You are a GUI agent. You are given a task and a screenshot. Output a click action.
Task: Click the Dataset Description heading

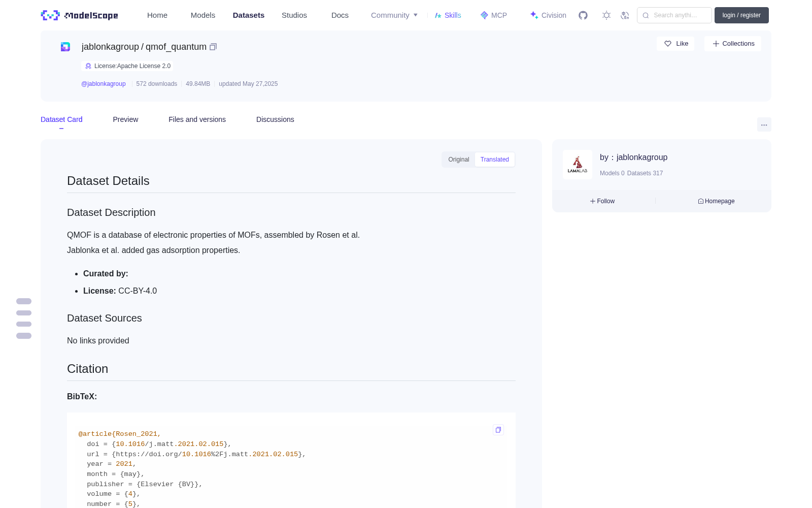111,212
